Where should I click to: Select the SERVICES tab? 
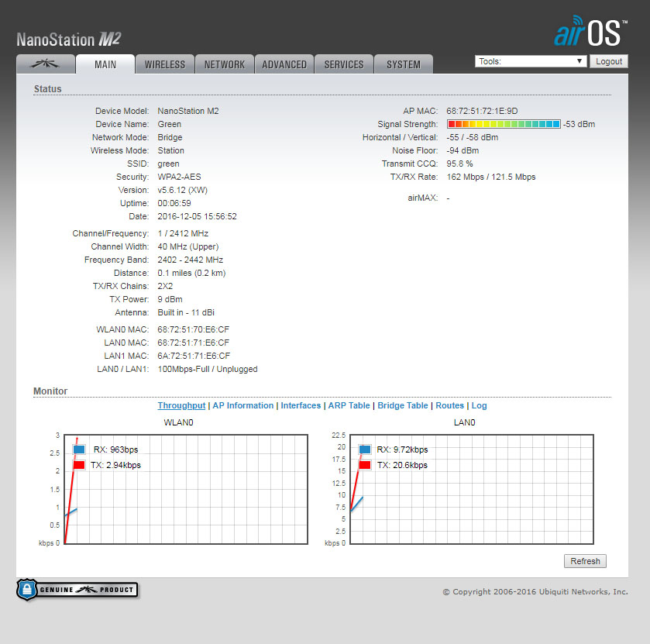(344, 64)
